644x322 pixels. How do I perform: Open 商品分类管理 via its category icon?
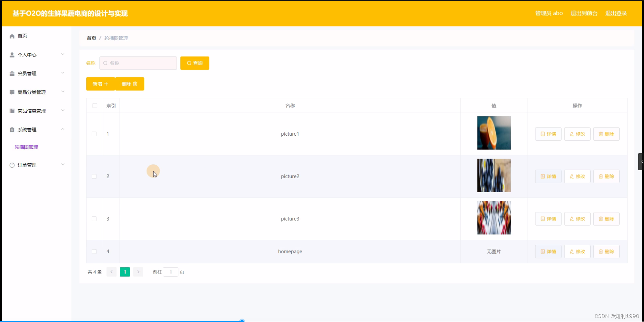coord(12,92)
